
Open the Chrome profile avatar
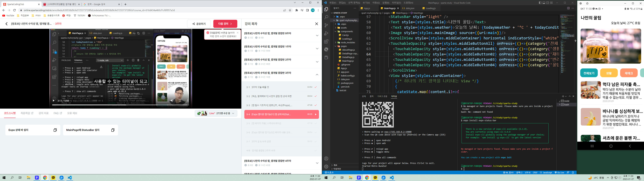[x=313, y=10]
